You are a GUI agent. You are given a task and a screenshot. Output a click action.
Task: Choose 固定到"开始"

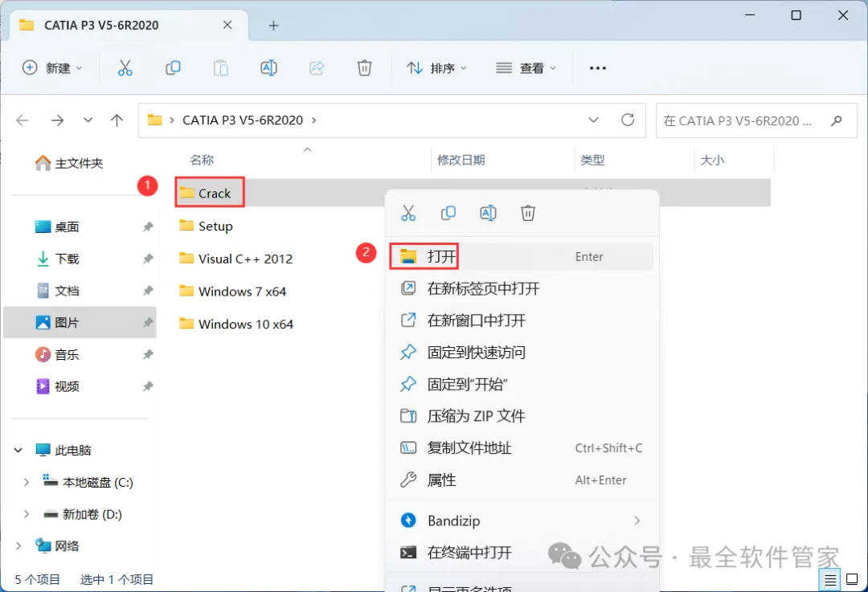coord(522,384)
